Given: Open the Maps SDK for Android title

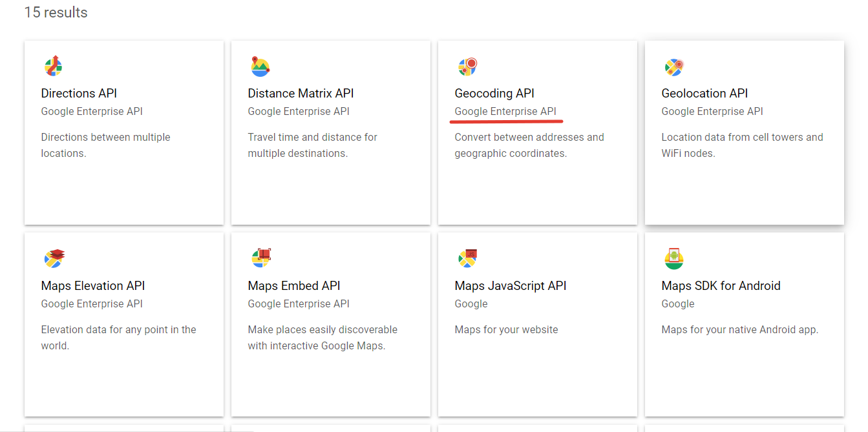Looking at the screenshot, I should click(x=721, y=285).
